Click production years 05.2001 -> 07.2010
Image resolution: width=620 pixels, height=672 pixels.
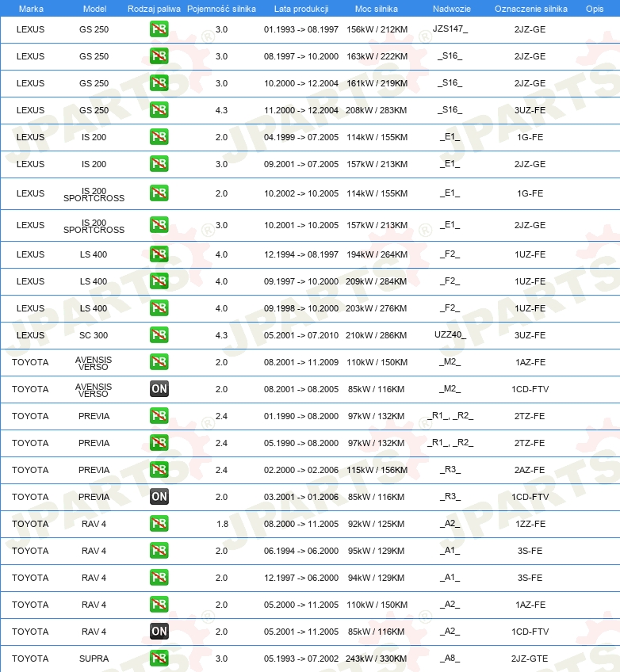pyautogui.click(x=301, y=335)
